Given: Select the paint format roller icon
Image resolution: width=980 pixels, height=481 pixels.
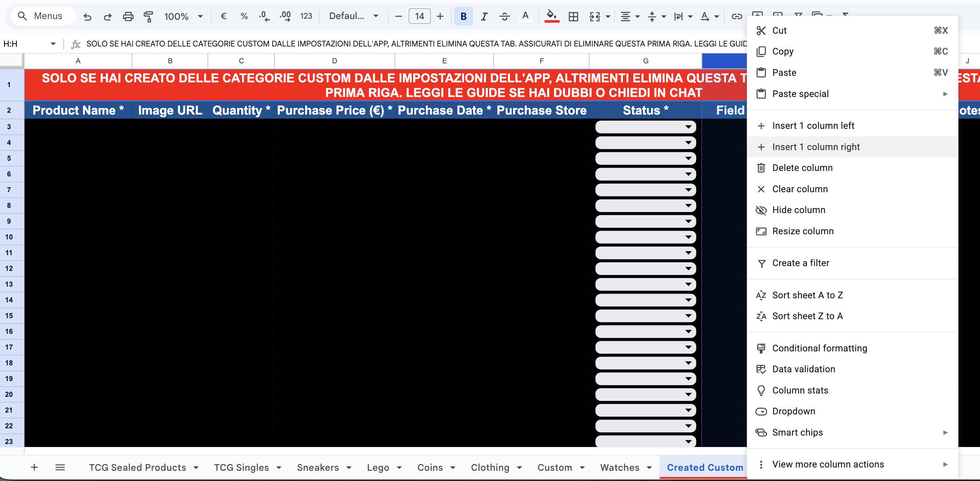Looking at the screenshot, I should 148,16.
